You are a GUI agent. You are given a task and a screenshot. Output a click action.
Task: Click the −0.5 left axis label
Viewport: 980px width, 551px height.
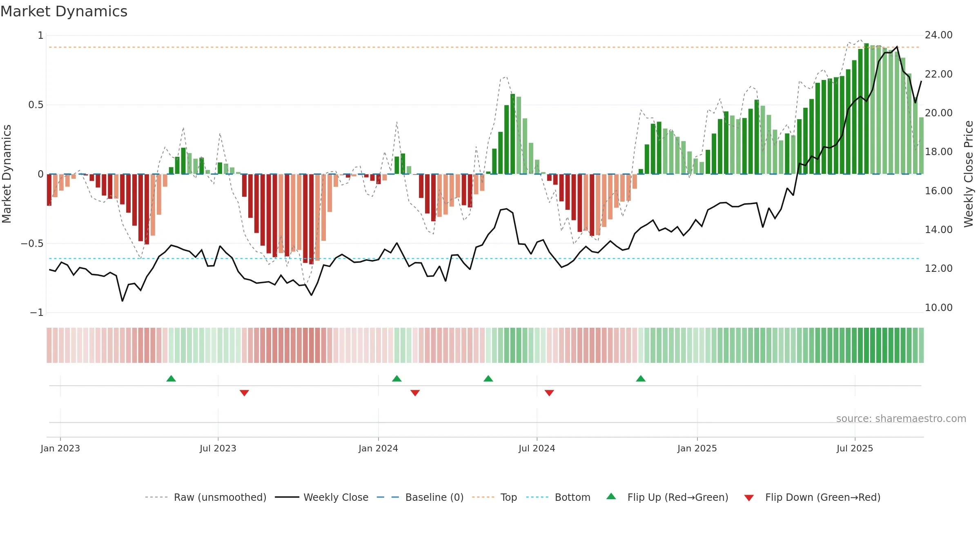pyautogui.click(x=32, y=244)
